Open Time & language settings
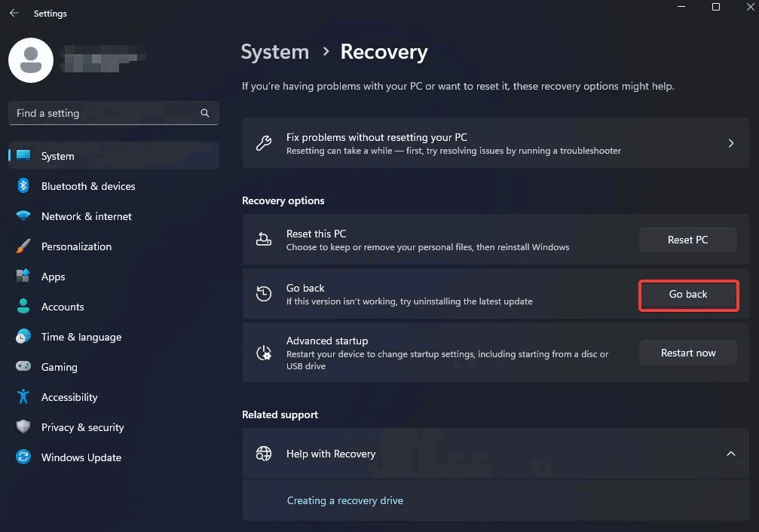 tap(114, 336)
